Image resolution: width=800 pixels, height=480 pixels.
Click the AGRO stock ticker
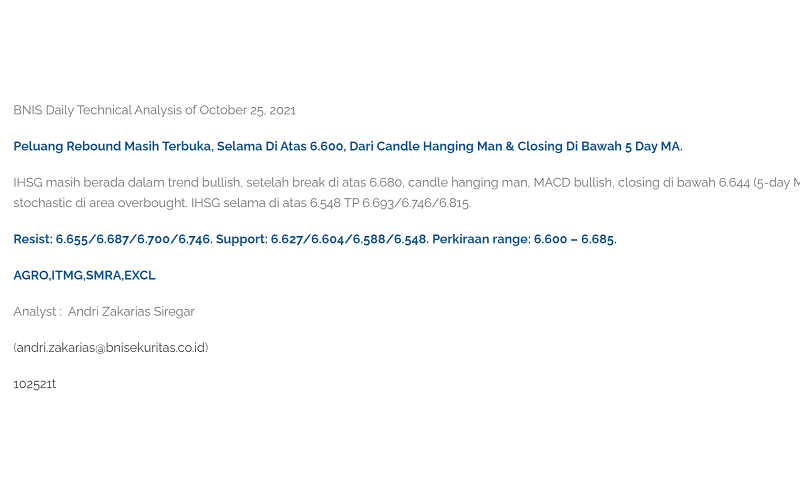click(x=31, y=275)
